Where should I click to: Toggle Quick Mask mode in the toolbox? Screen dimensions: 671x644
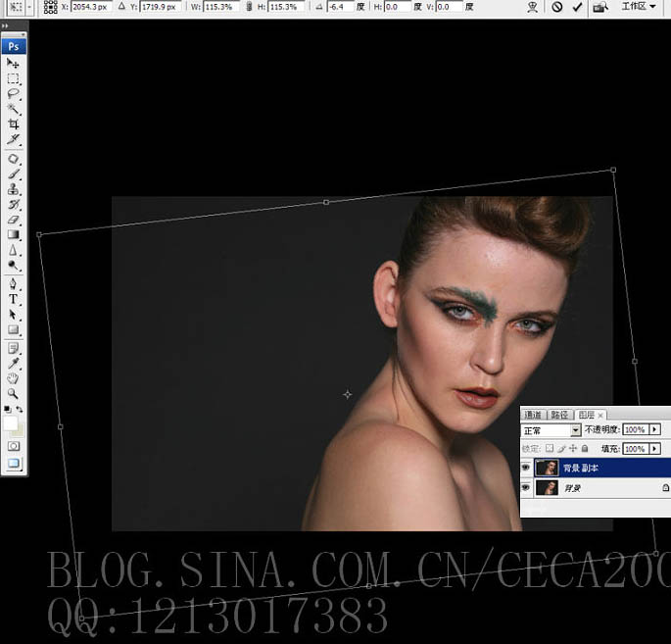click(x=14, y=446)
